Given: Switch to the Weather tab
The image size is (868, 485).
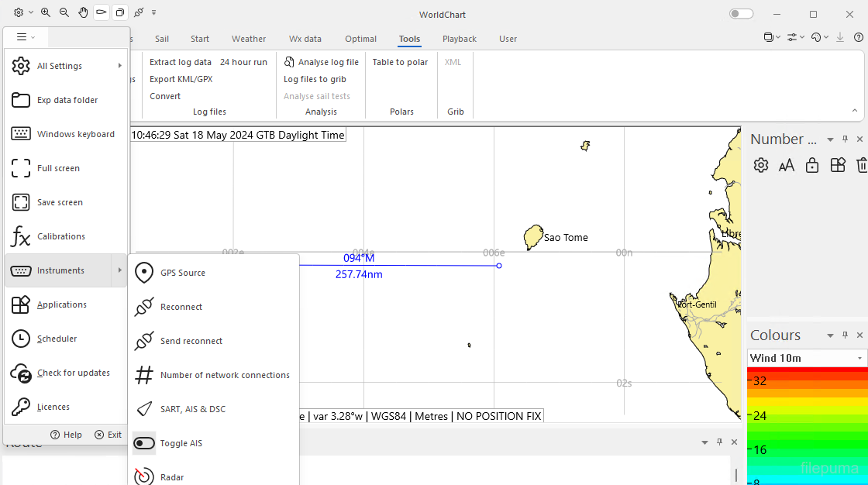Looking at the screenshot, I should pyautogui.click(x=249, y=39).
